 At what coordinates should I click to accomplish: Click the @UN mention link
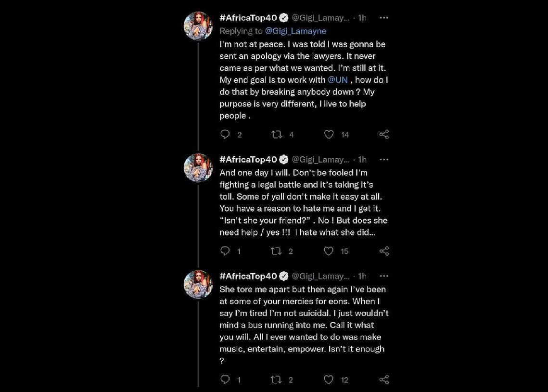[337, 80]
